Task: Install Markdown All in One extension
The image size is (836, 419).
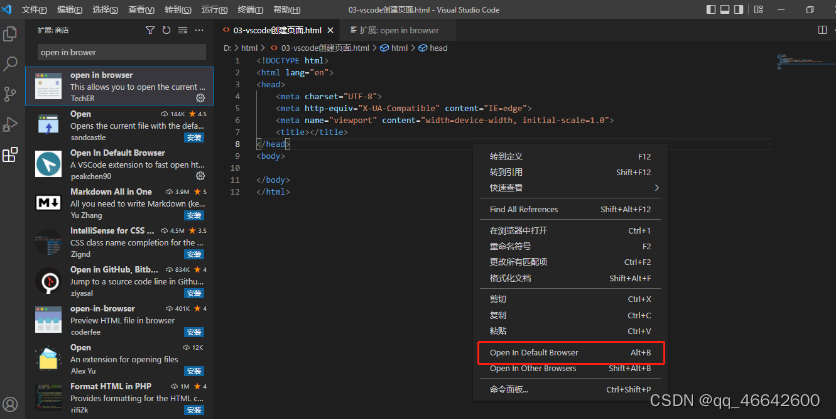Action: pos(194,215)
